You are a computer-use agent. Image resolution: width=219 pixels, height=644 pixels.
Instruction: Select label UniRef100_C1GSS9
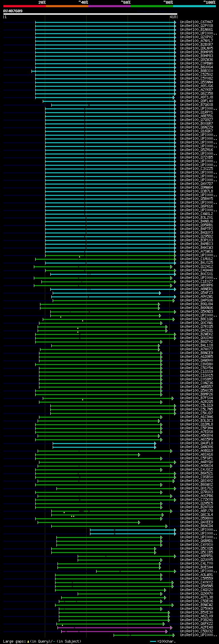[x=196, y=372]
